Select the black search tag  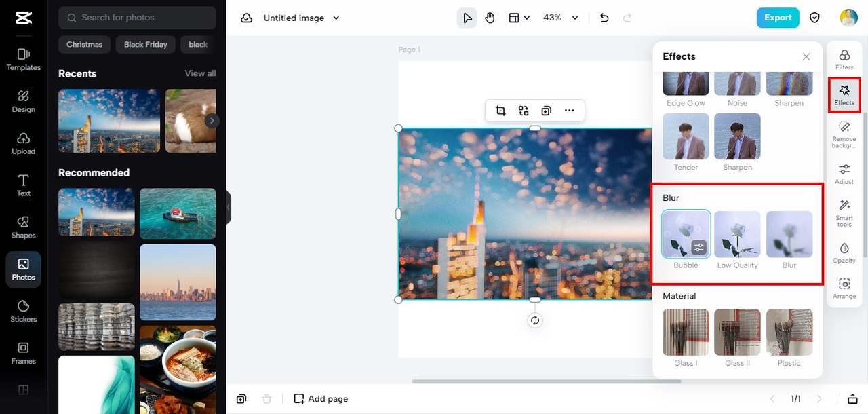coord(198,44)
